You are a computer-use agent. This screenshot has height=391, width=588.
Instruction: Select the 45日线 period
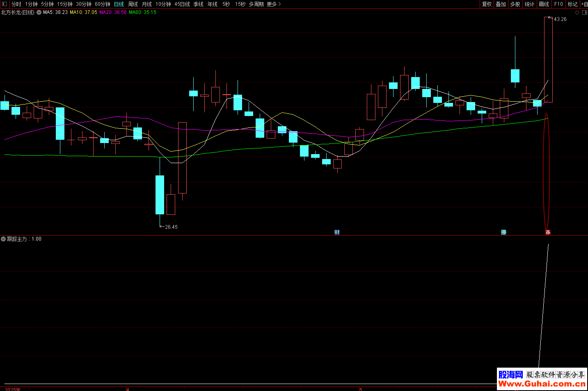click(x=182, y=4)
